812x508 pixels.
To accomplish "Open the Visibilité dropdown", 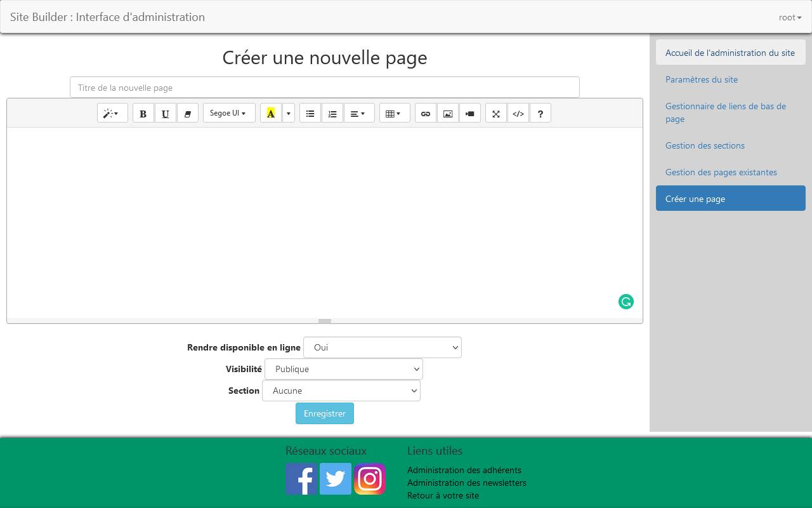I will click(x=344, y=369).
